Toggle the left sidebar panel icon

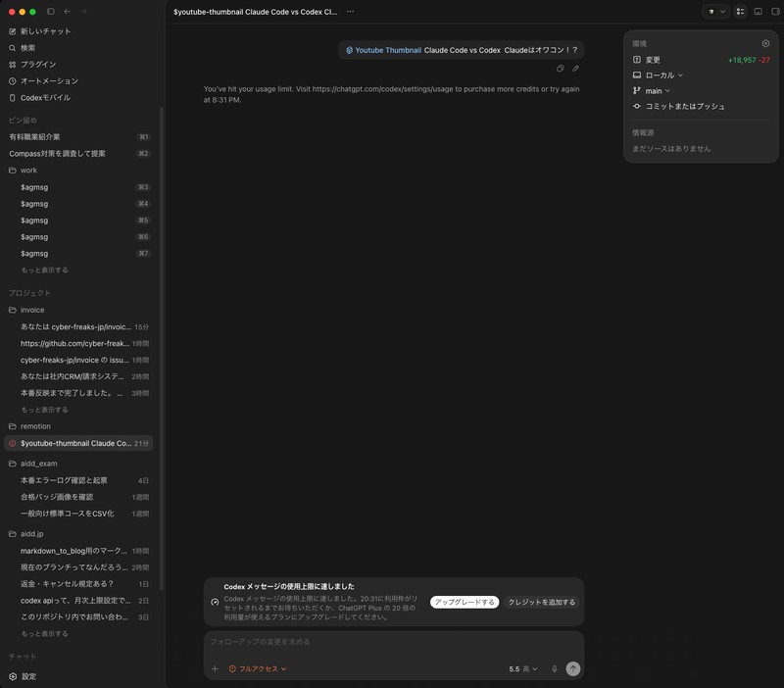51,12
